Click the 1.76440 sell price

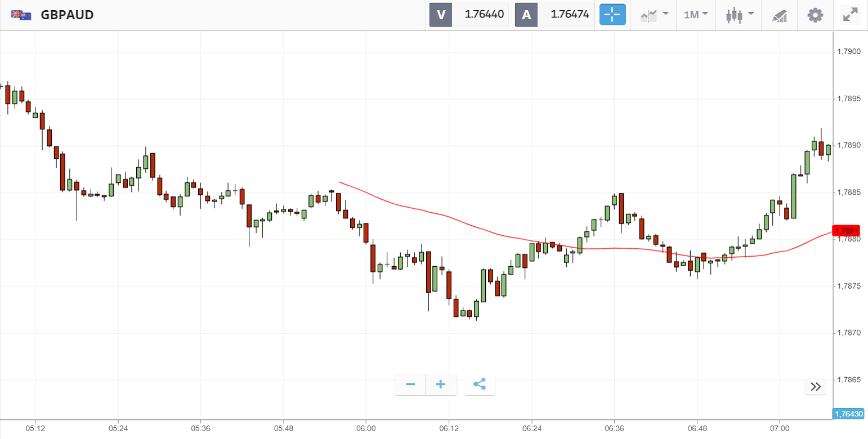(484, 15)
